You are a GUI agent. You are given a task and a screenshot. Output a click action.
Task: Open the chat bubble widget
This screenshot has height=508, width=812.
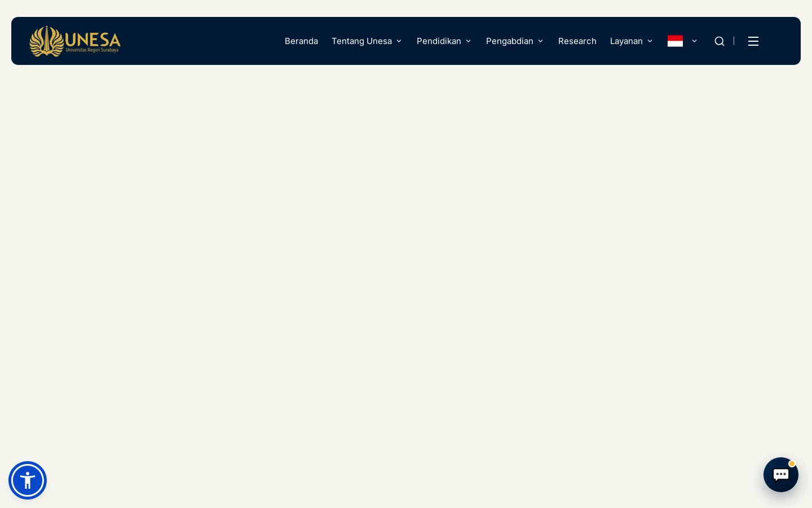(x=781, y=475)
